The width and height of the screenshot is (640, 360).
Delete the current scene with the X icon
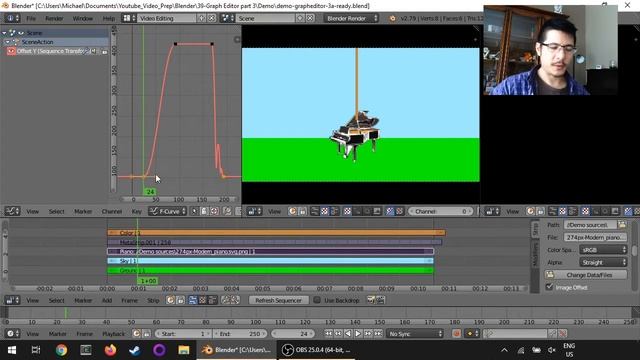(x=310, y=18)
